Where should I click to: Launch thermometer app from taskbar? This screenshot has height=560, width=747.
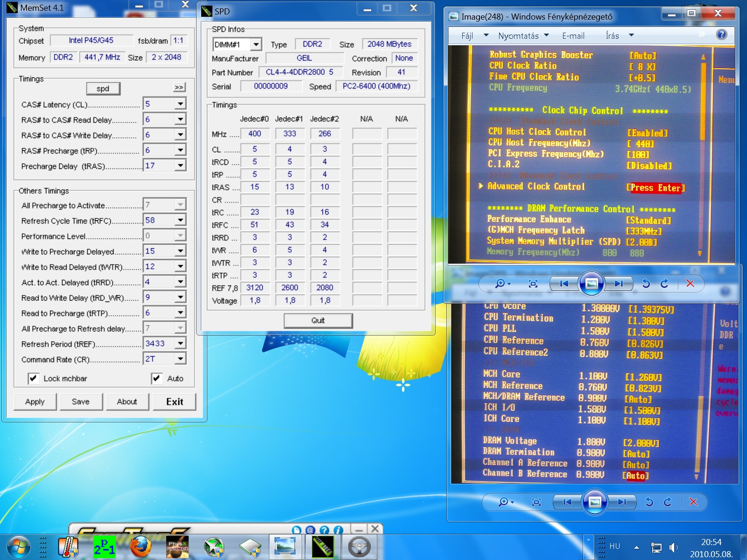[x=68, y=547]
